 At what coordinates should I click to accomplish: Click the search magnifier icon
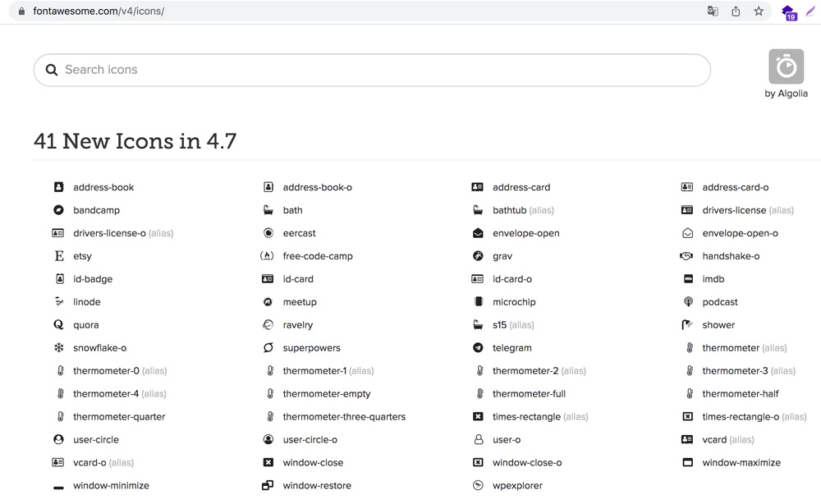point(51,70)
